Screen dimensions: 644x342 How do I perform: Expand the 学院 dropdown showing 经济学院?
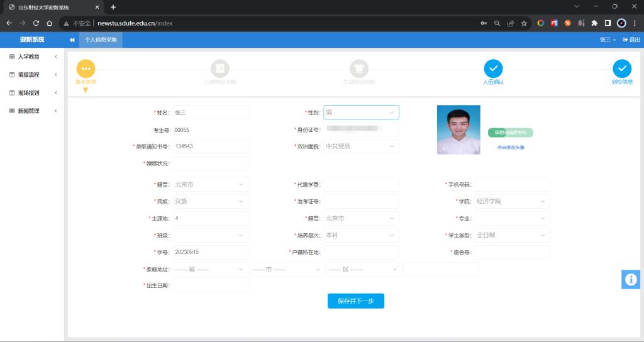[512, 202]
